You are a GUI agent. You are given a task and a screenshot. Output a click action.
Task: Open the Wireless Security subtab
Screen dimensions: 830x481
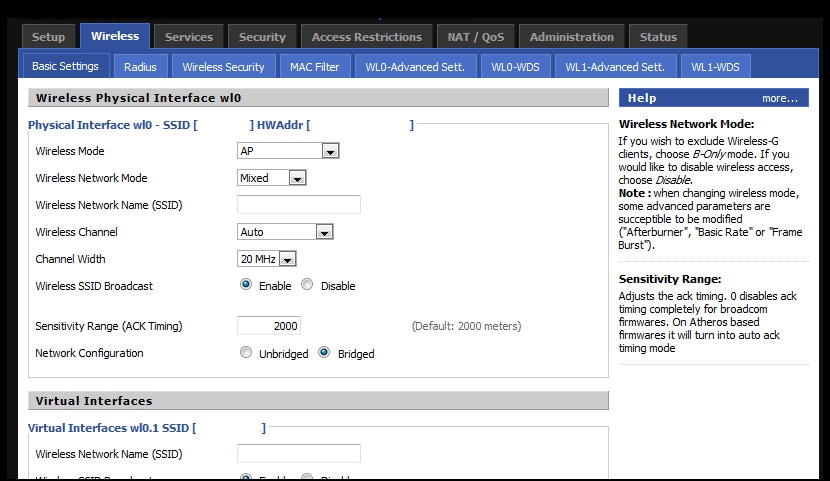click(x=223, y=67)
